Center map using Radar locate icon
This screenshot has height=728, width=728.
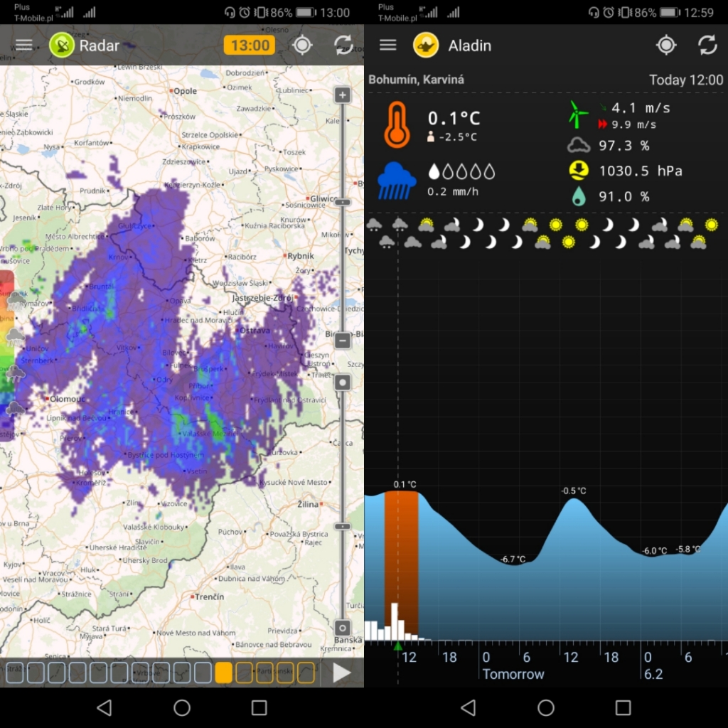coord(302,45)
